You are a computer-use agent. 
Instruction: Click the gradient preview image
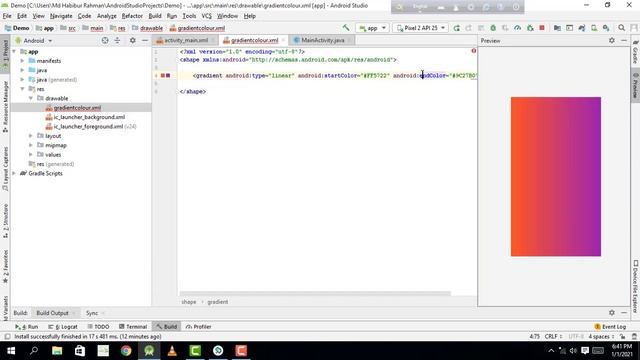(556, 176)
